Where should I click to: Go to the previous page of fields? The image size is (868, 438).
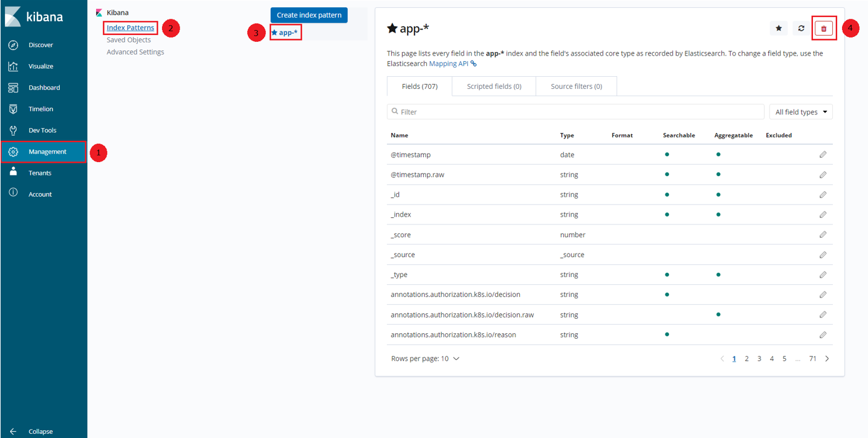click(x=722, y=359)
